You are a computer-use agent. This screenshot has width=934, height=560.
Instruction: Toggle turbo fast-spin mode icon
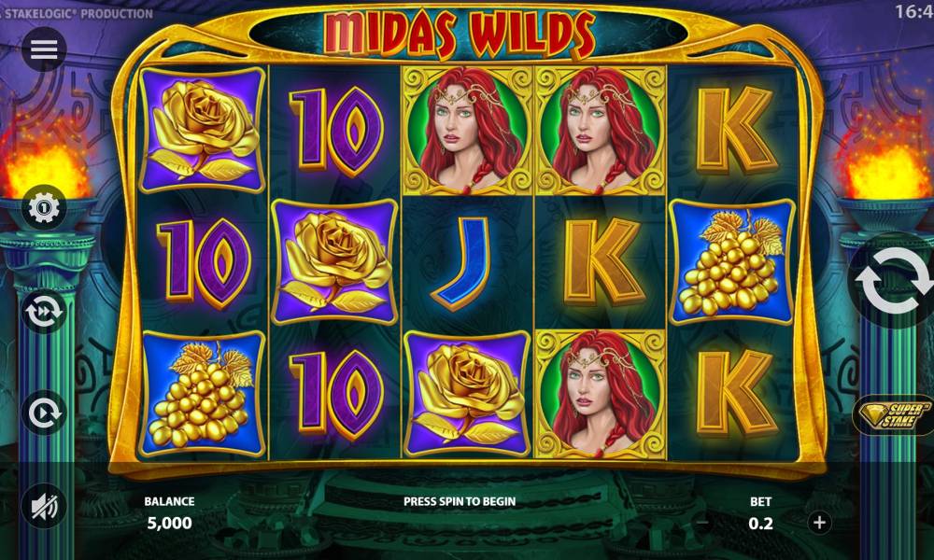tap(44, 311)
